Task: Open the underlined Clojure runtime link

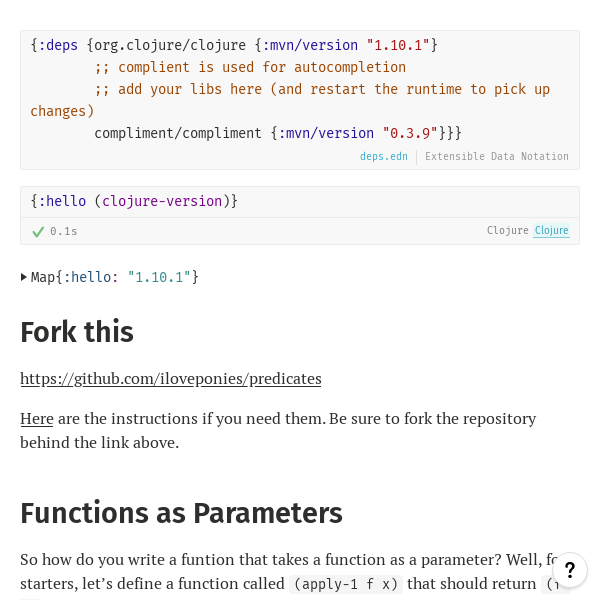Action: pyautogui.click(x=551, y=231)
